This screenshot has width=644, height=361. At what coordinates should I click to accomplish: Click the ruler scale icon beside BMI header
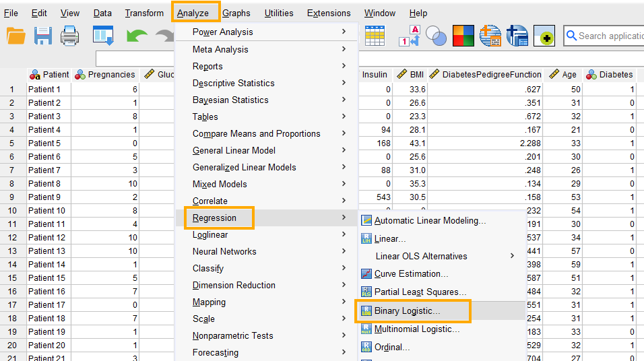[402, 74]
